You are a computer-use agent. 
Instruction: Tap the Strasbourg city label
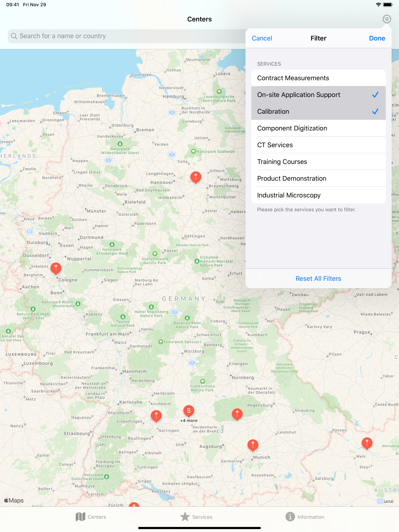click(77, 434)
